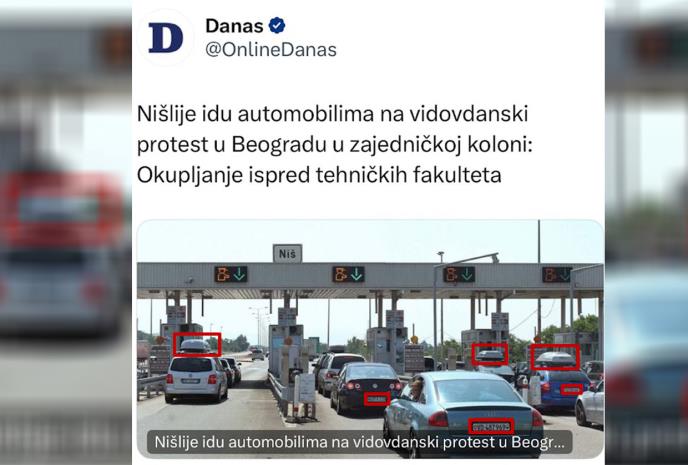Viewport: 688px width, 465px height.
Task: Open the Danas profile avatar logo
Action: tap(165, 38)
